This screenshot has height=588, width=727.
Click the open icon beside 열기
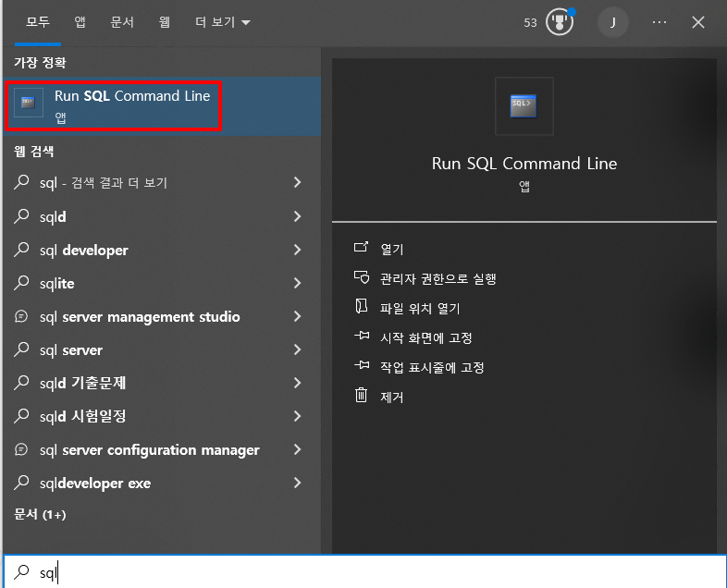(361, 247)
